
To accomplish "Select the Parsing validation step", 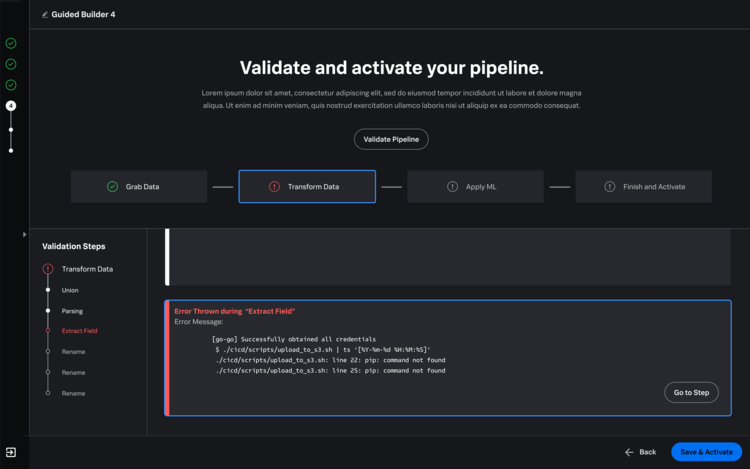I will click(72, 311).
